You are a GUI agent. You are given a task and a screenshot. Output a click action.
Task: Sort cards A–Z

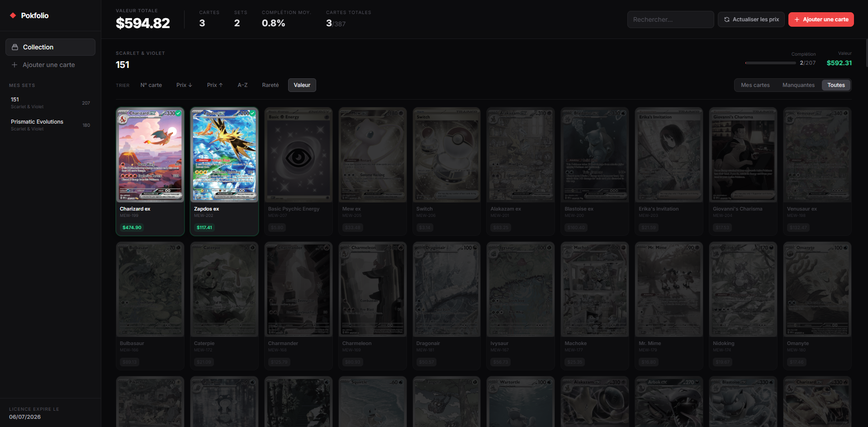point(242,85)
